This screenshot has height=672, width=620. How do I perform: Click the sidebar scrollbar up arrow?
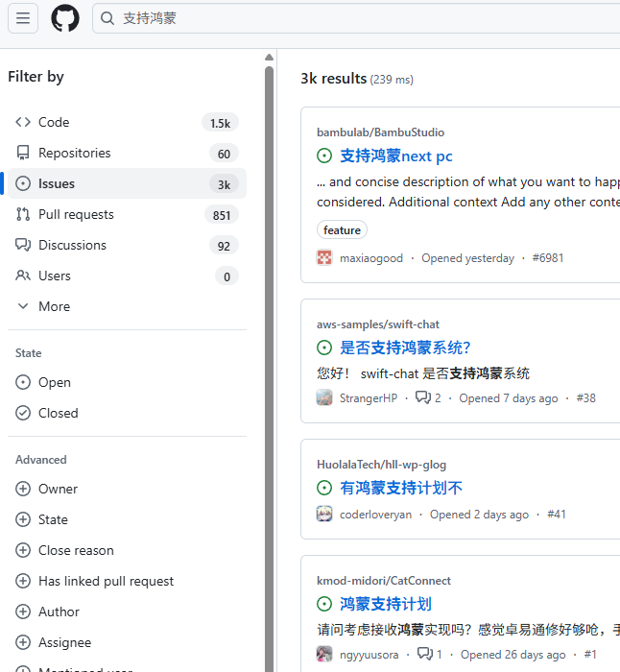pyautogui.click(x=269, y=57)
